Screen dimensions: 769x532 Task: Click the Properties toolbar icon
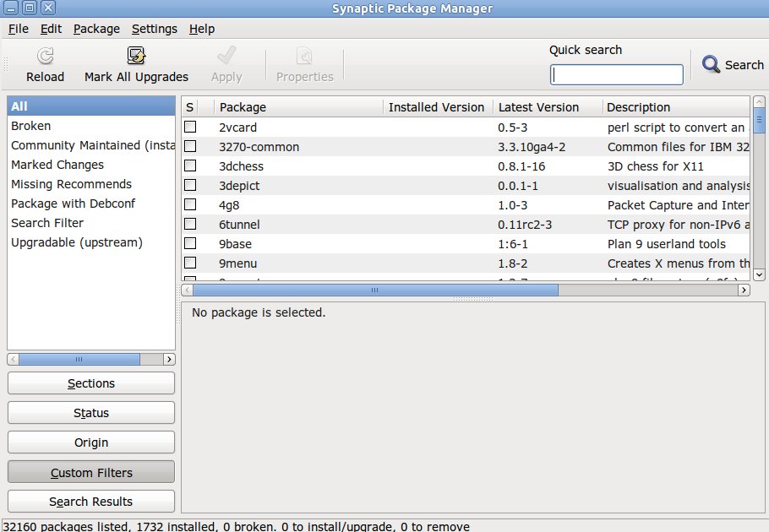[x=304, y=56]
